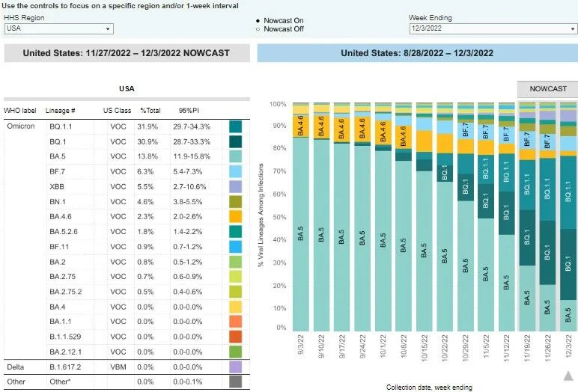Click the BA.5.2.6 teal color swatch
The height and width of the screenshot is (392, 578).
236,232
